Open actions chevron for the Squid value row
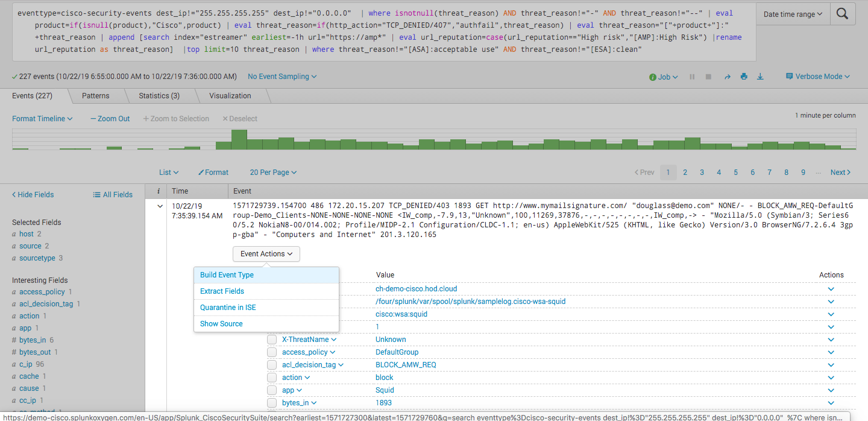This screenshot has width=868, height=421. tap(831, 390)
